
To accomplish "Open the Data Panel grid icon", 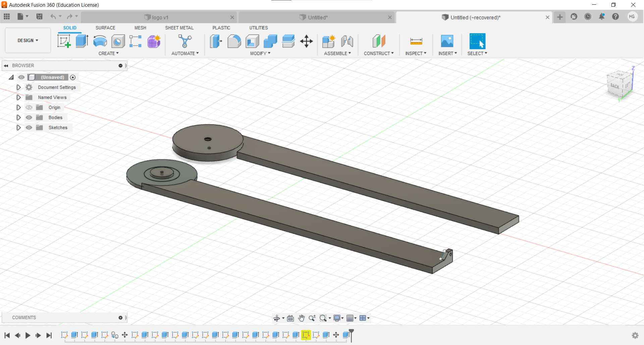I will [7, 16].
